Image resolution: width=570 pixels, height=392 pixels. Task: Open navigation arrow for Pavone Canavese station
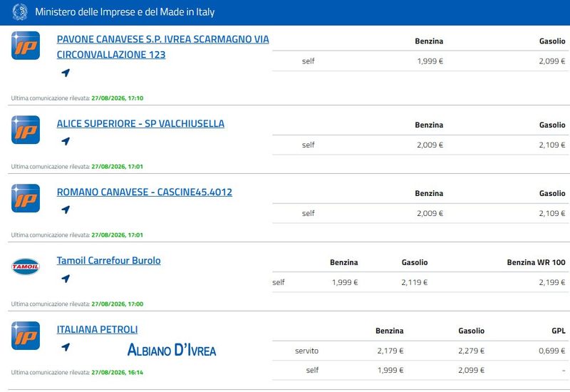[x=66, y=73]
